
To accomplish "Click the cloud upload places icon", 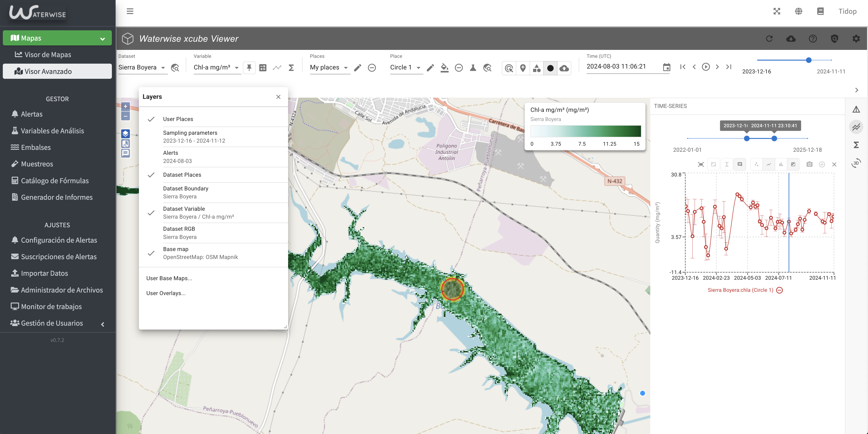I will (x=564, y=68).
